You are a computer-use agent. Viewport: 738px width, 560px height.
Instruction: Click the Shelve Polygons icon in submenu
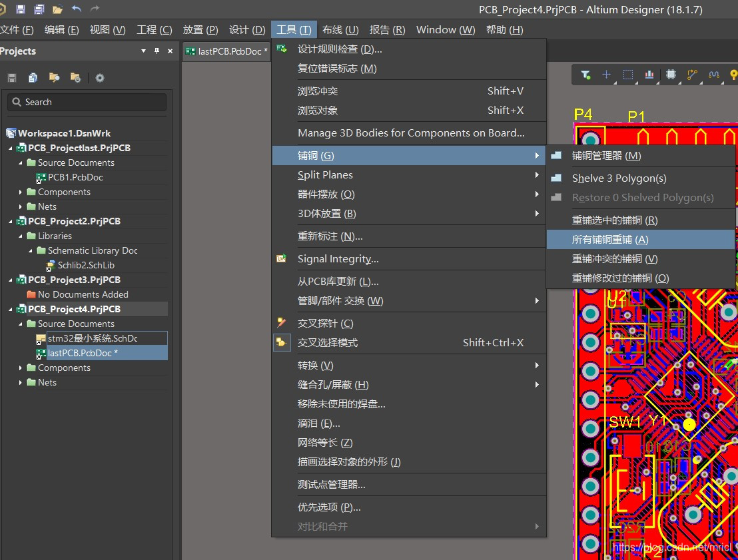(x=556, y=178)
